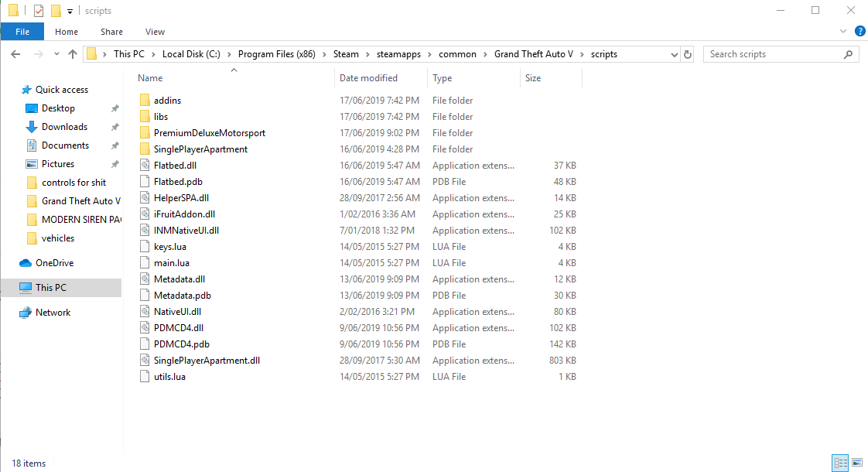Sort by Date modified column header
Viewport: 868px width, 472px height.
pyautogui.click(x=368, y=78)
